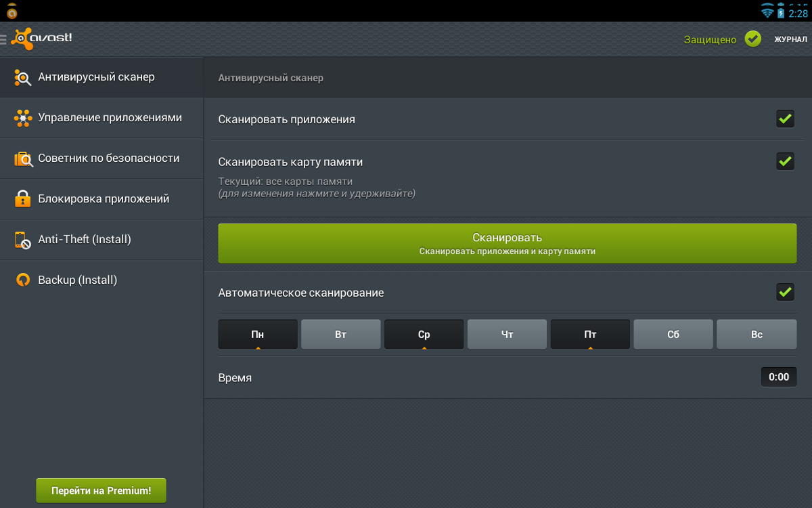Screen dimensions: 812x508
Task: Click the Блокировка приложений padlock icon
Action: pos(23,199)
